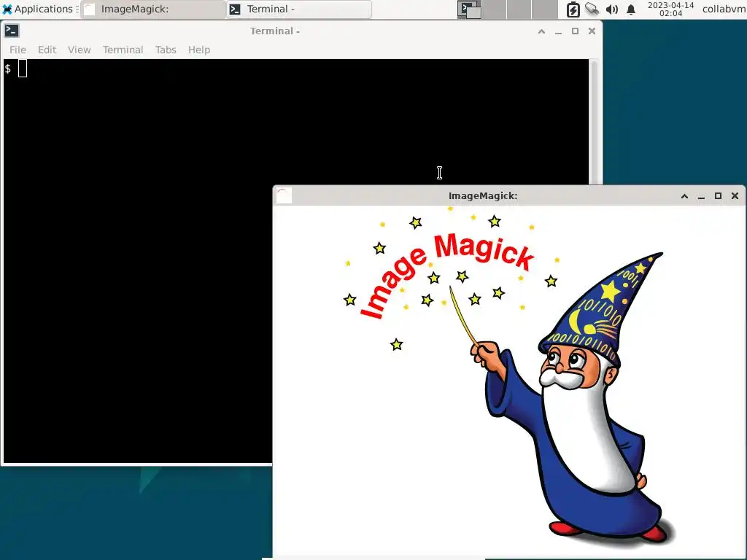Open network connection tray icon
The width and height of the screenshot is (747, 560).
[592, 9]
